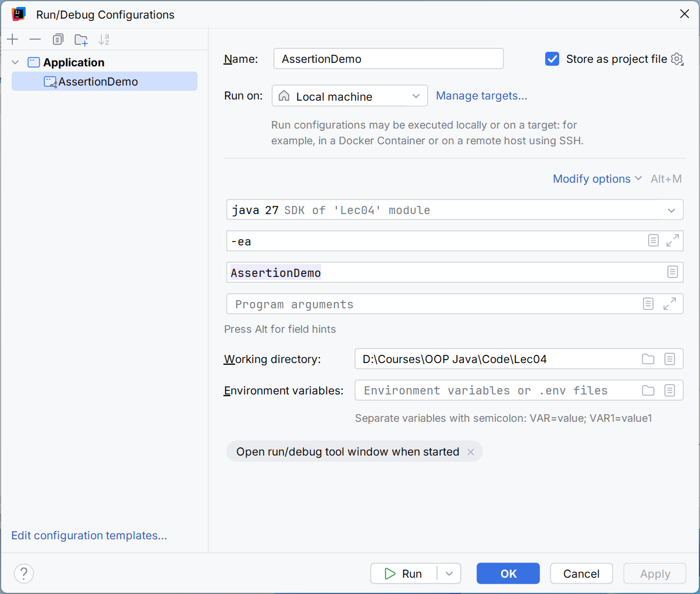
Task: Remove the selected configuration
Action: (35, 40)
